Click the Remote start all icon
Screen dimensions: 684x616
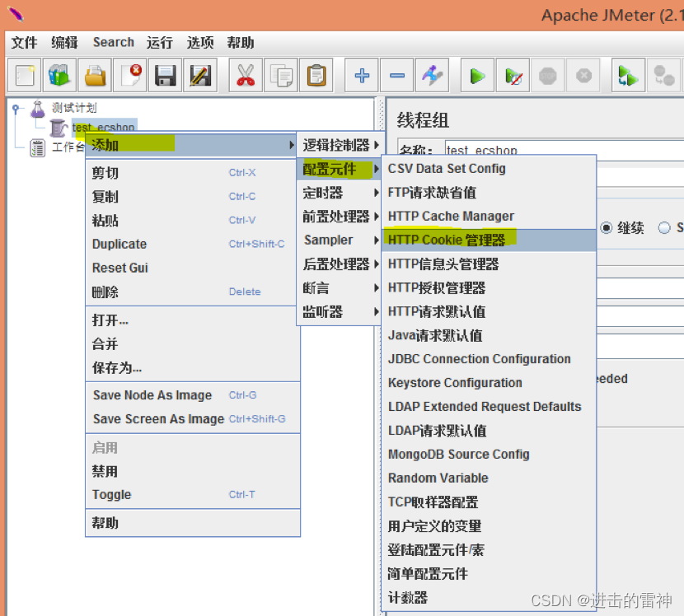(x=629, y=76)
